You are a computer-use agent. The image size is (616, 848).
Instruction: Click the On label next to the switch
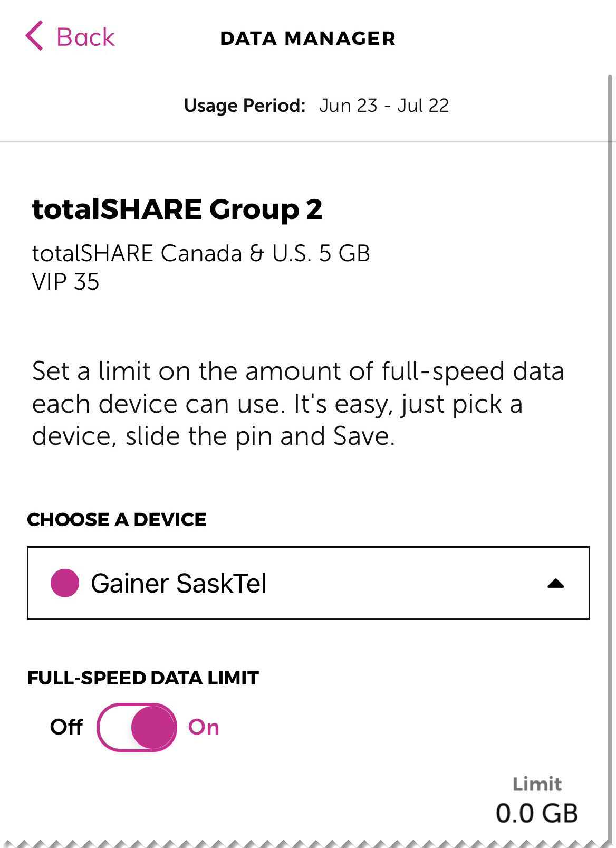pos(205,728)
